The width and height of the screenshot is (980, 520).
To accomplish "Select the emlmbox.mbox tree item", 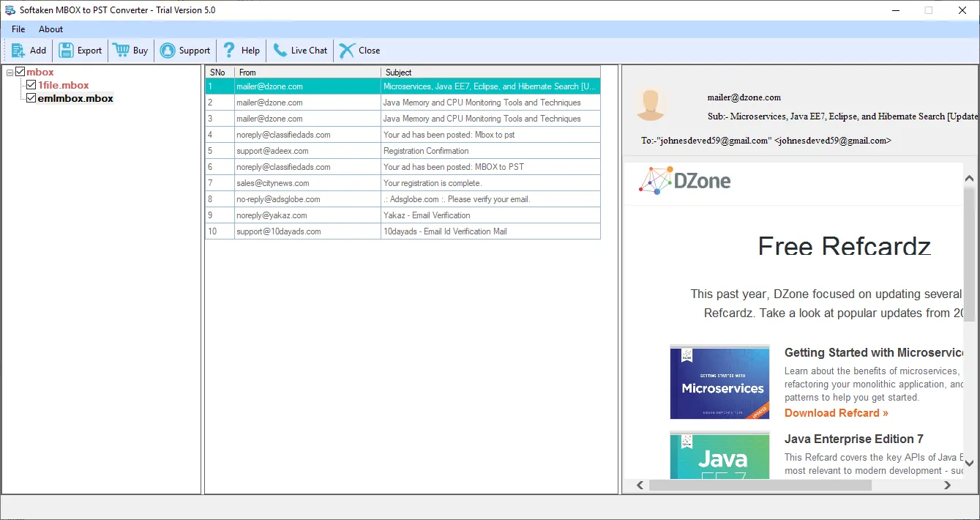I will (75, 98).
